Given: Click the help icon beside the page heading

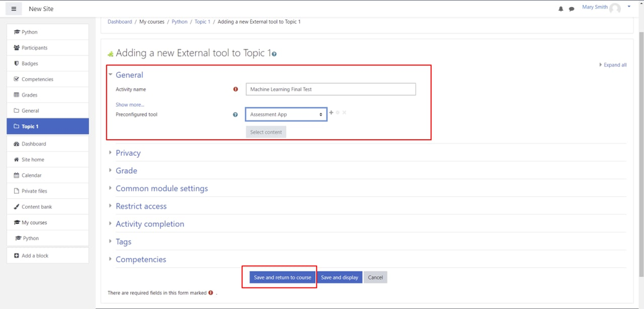Looking at the screenshot, I should pyautogui.click(x=275, y=54).
